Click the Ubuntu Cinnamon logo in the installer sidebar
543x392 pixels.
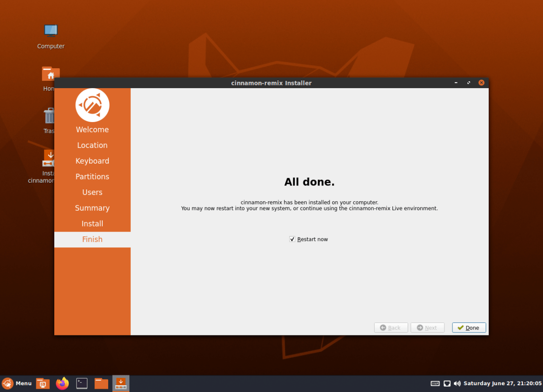pos(92,105)
